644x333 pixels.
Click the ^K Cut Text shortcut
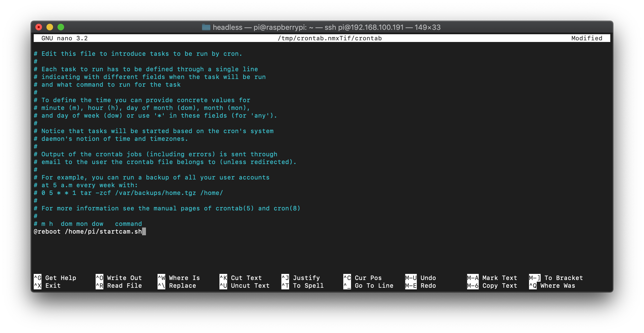point(240,278)
